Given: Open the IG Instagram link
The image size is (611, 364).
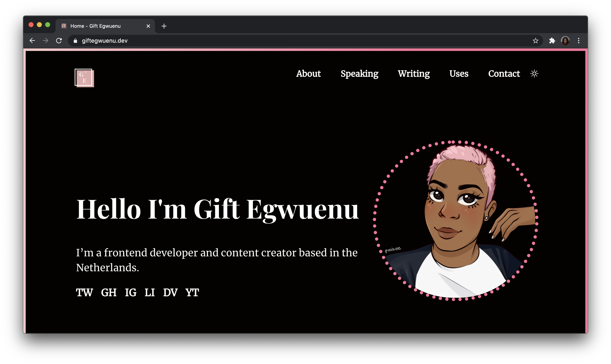Looking at the screenshot, I should (130, 292).
